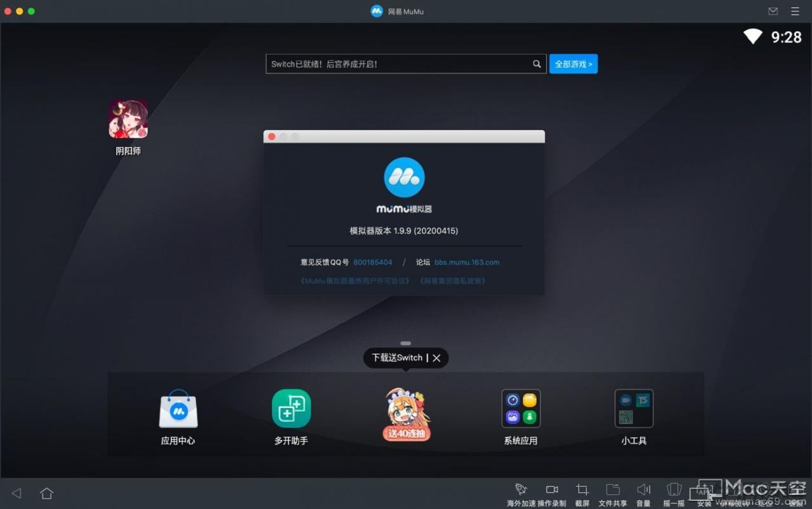Click the search magnifier icon
This screenshot has width=812, height=509.
click(537, 64)
